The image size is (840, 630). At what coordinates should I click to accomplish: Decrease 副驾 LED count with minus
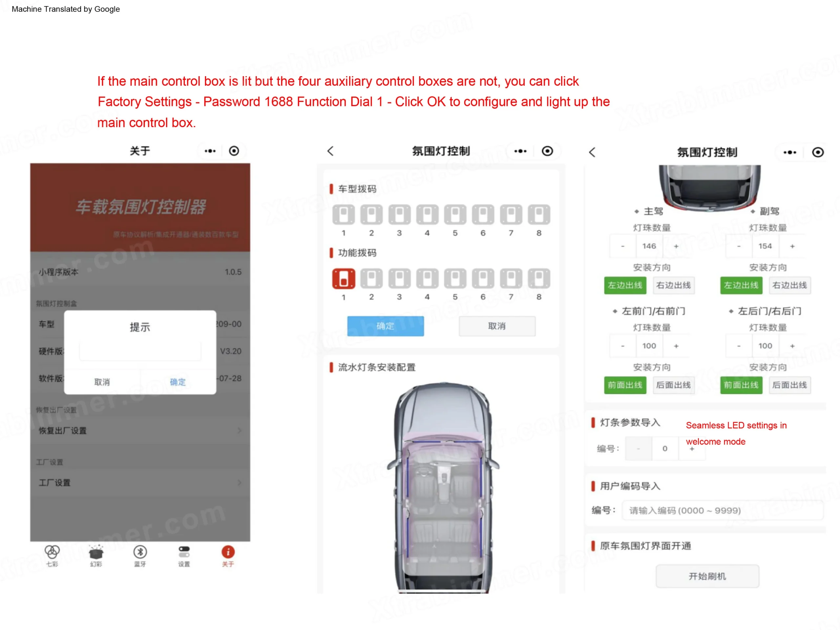tap(739, 246)
